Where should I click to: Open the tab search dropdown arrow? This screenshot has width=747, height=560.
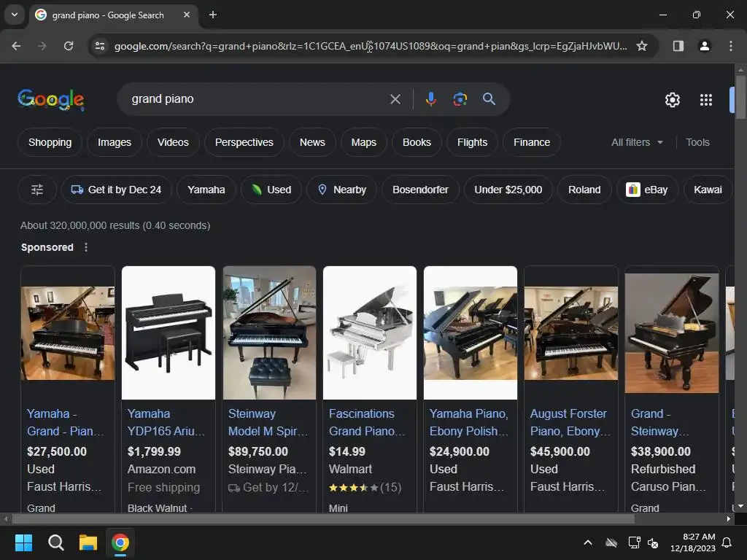(15, 15)
